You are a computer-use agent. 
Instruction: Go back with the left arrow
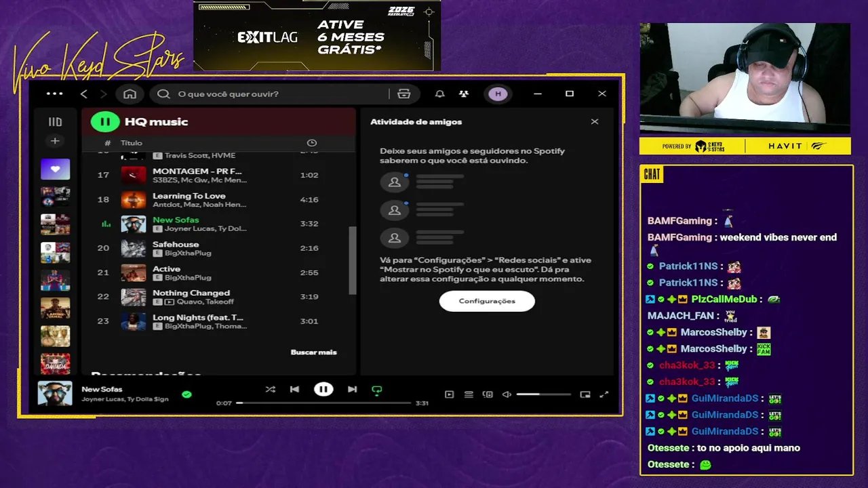point(84,94)
